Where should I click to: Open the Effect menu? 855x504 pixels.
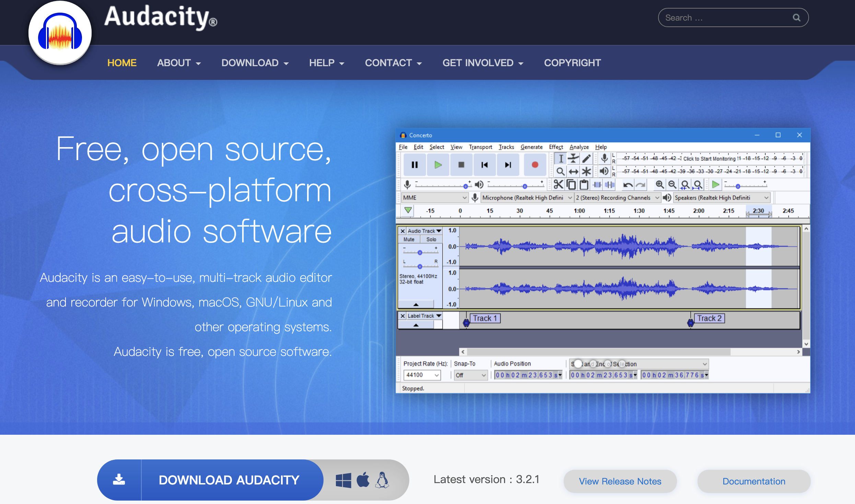coord(556,147)
